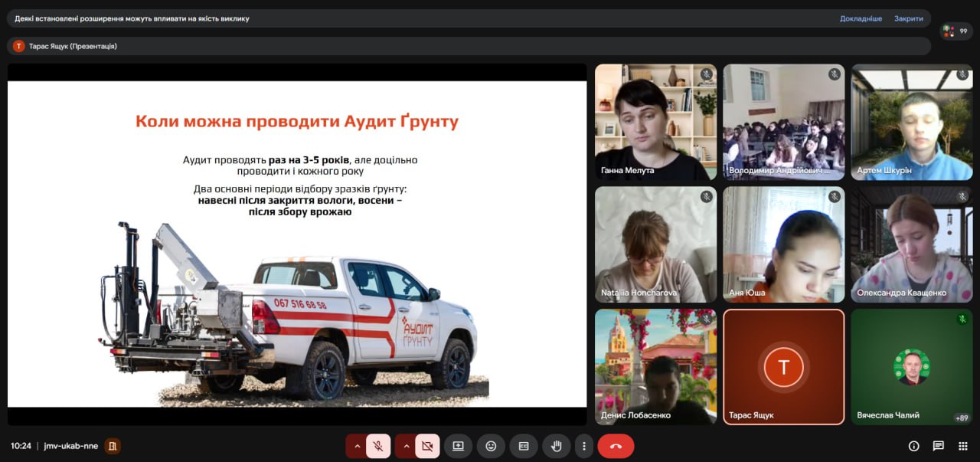The image size is (980, 462).
Task: Click the icon next to meeting code jmv-ukab-nne
Action: click(x=113, y=446)
